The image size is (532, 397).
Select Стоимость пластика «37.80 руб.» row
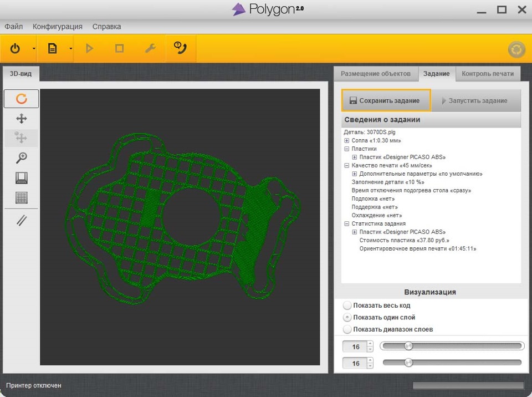(x=405, y=240)
